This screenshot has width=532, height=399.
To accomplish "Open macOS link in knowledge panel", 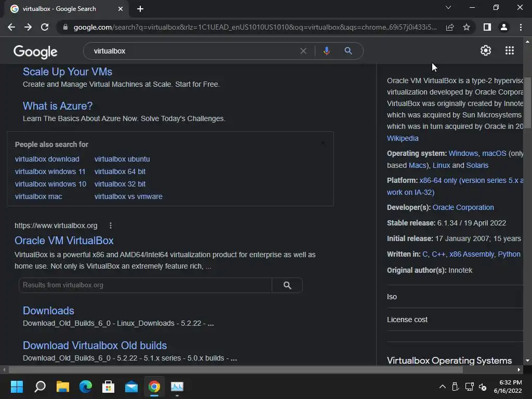I will click(x=494, y=153).
